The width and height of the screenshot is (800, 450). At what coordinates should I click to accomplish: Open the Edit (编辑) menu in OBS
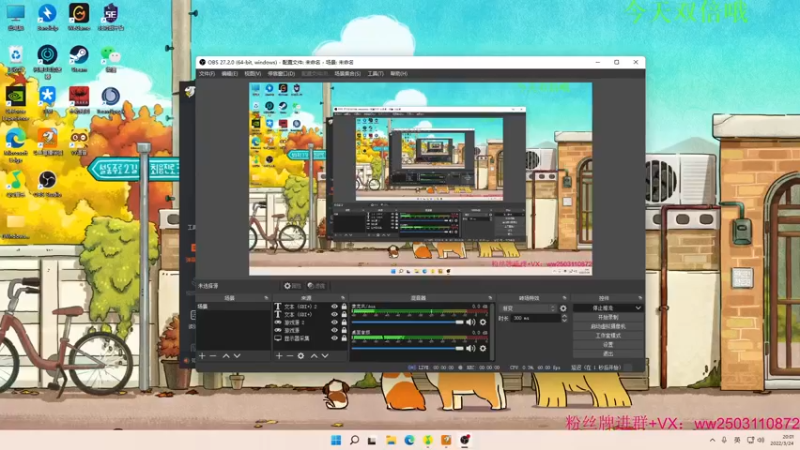[230, 73]
